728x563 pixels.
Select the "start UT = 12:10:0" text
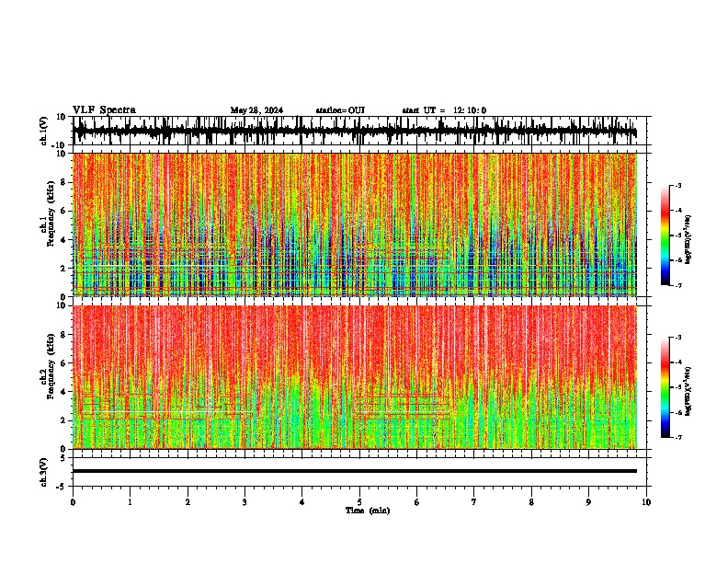(x=444, y=110)
